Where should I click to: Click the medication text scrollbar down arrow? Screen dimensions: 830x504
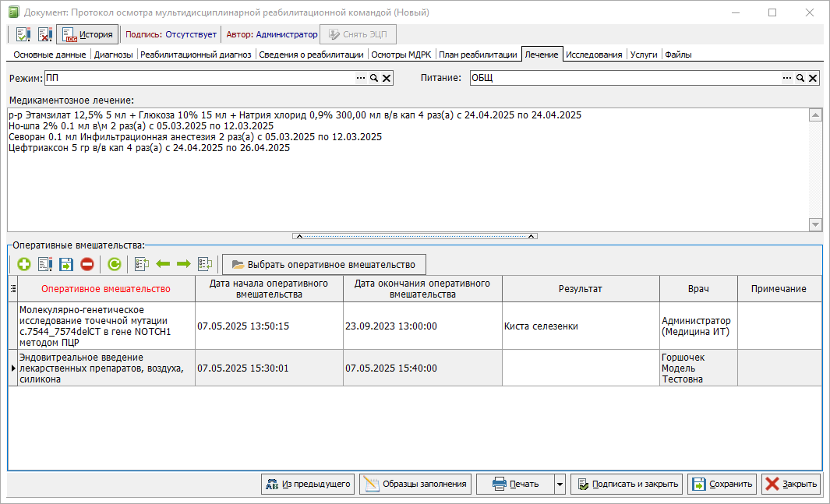tap(816, 225)
